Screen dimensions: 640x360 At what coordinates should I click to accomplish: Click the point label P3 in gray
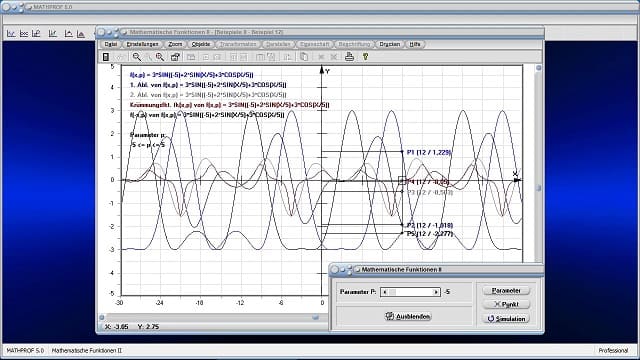pos(430,192)
